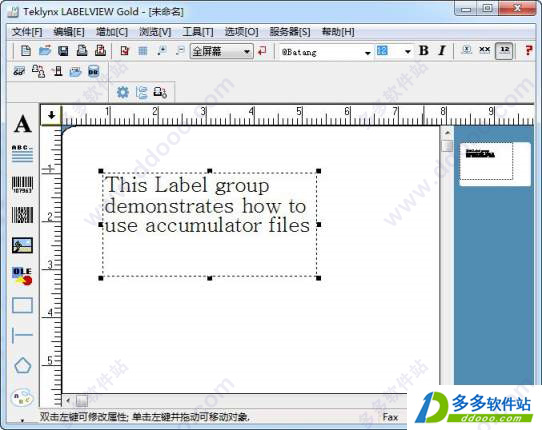Click the blue tree structure icon
Image resolution: width=542 pixels, height=430 pixels.
[x=141, y=92]
